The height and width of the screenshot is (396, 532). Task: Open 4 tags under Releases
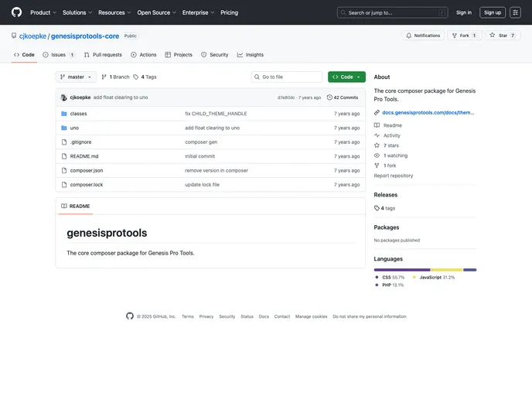click(384, 208)
